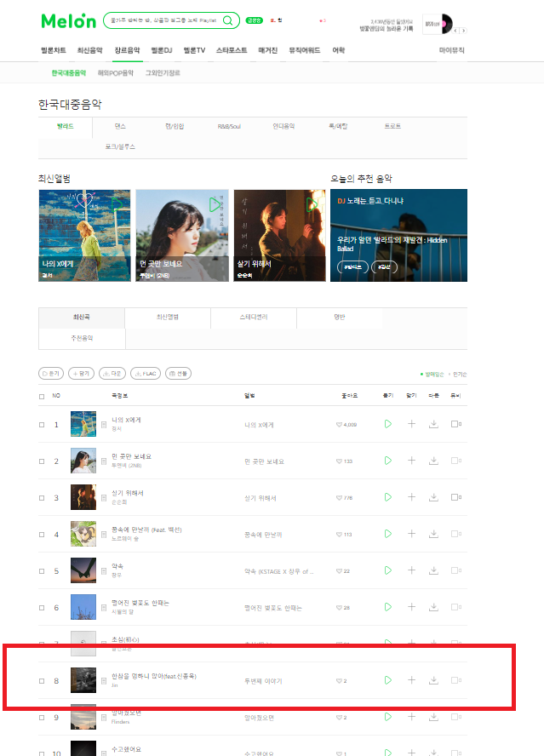Add track 2 with the plus icon

click(411, 461)
